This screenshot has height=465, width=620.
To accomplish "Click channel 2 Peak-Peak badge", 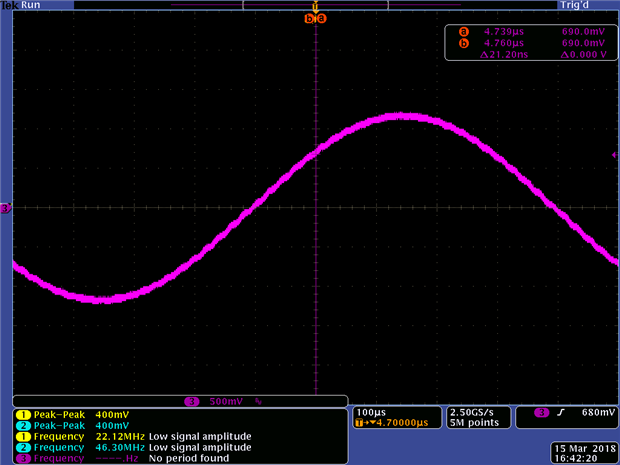I will [23, 426].
